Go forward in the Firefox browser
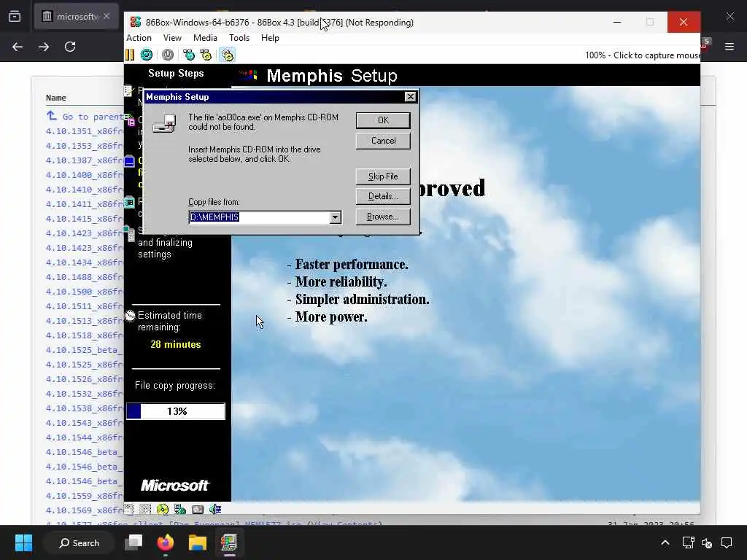This screenshot has width=747, height=560. coord(44,47)
